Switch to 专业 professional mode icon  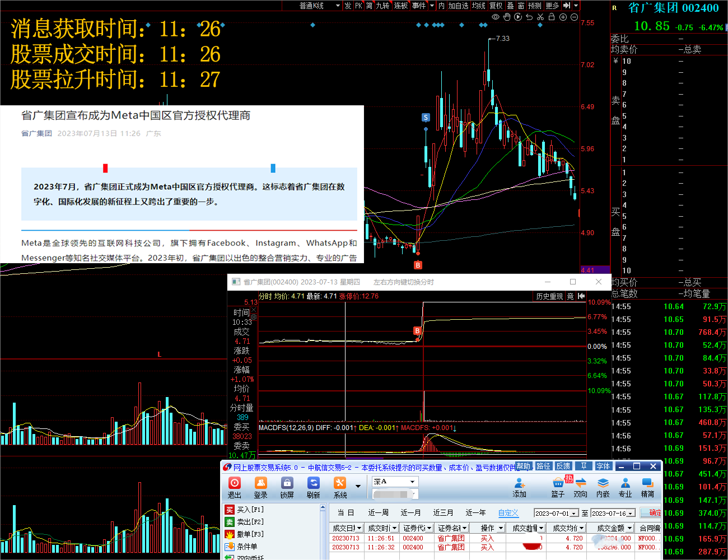pyautogui.click(x=626, y=488)
